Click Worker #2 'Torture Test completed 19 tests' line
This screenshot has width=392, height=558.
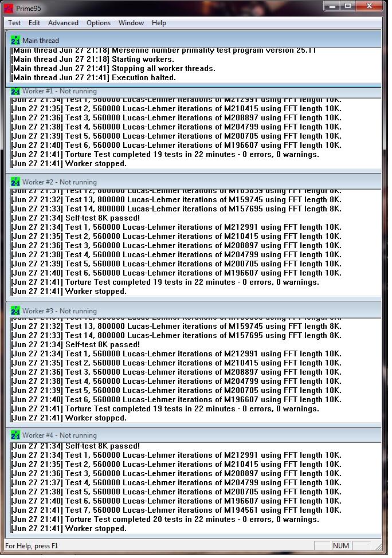coord(165,282)
